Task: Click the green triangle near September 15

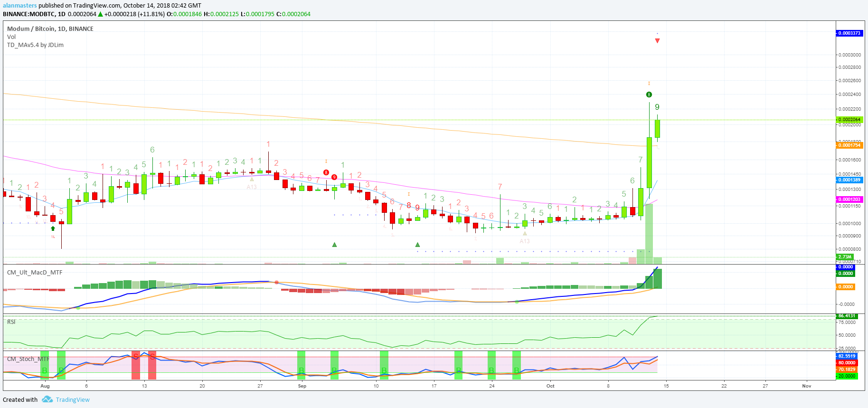Action: [x=417, y=245]
